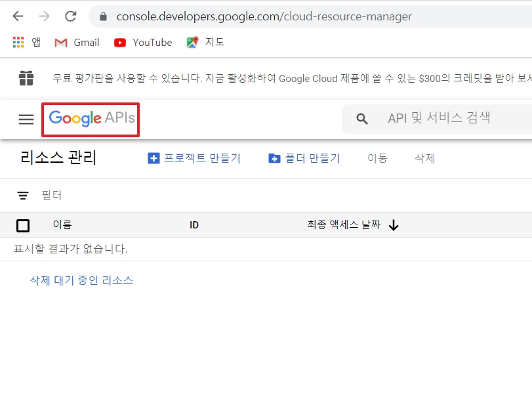Reload the current page

[71, 16]
